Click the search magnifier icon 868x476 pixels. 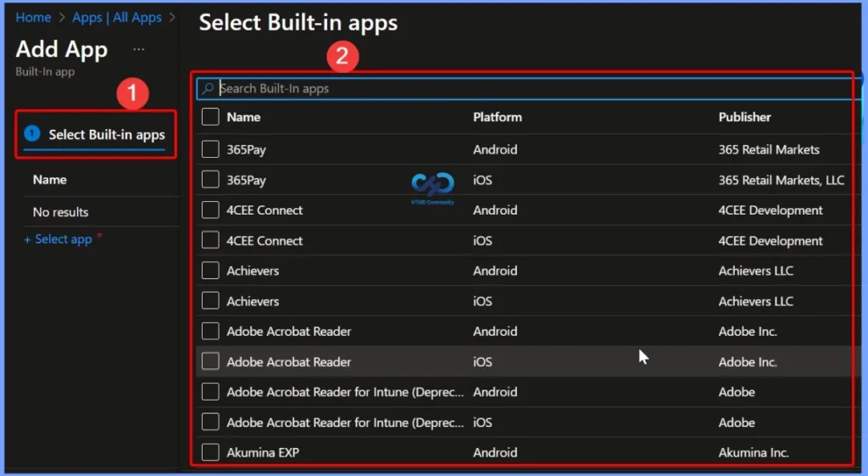pyautogui.click(x=208, y=88)
